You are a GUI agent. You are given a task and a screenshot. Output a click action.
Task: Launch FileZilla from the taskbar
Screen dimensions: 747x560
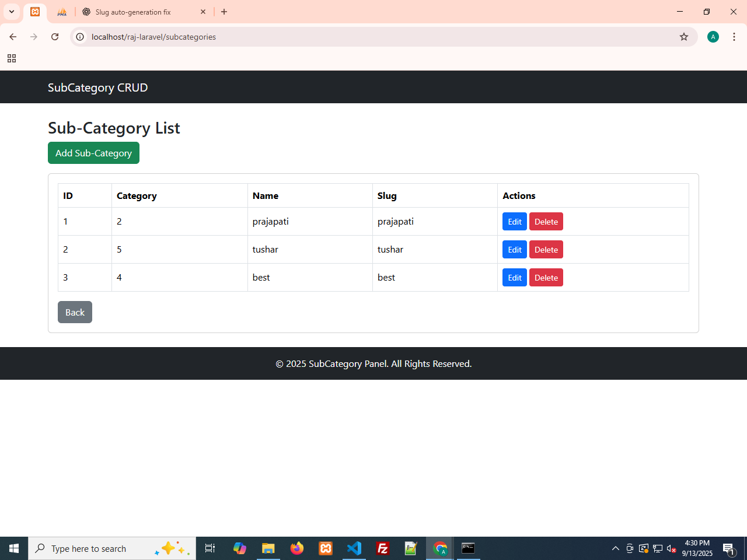point(383,548)
